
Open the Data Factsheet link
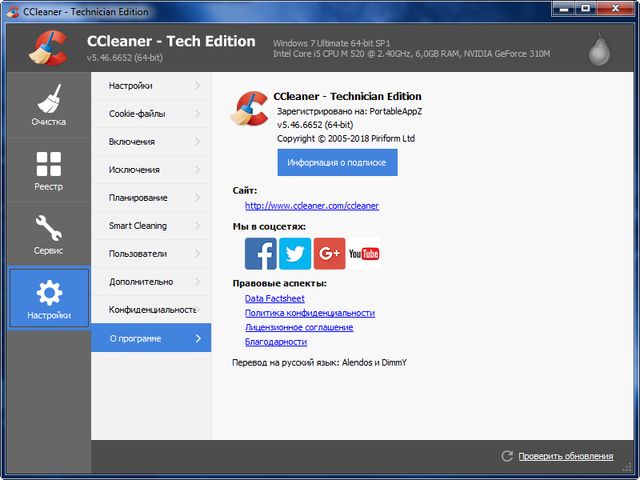pos(274,298)
